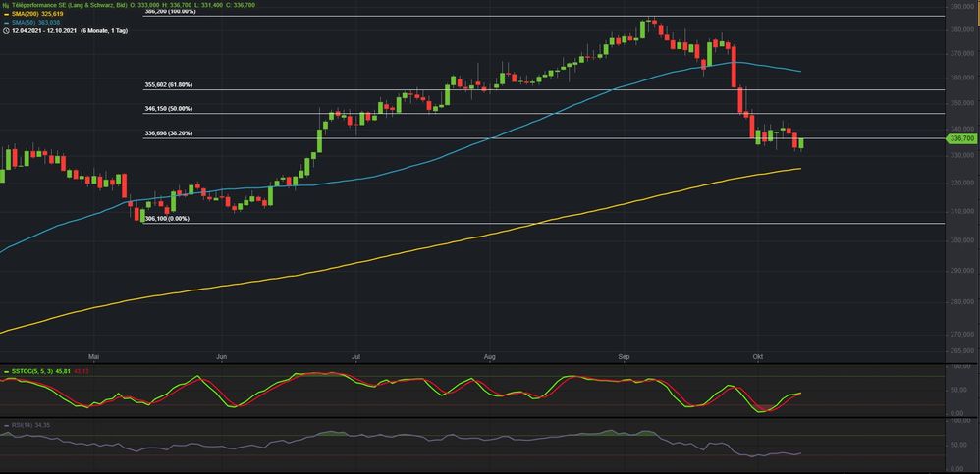This screenshot has height=474, width=980.
Task: Select the 50.00% Fibonacci level label
Action: pyautogui.click(x=168, y=109)
